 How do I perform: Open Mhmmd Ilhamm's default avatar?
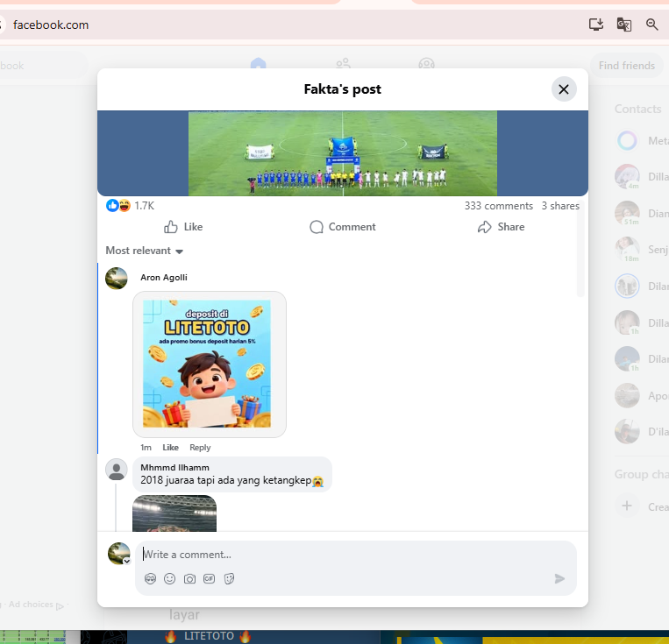coord(117,470)
